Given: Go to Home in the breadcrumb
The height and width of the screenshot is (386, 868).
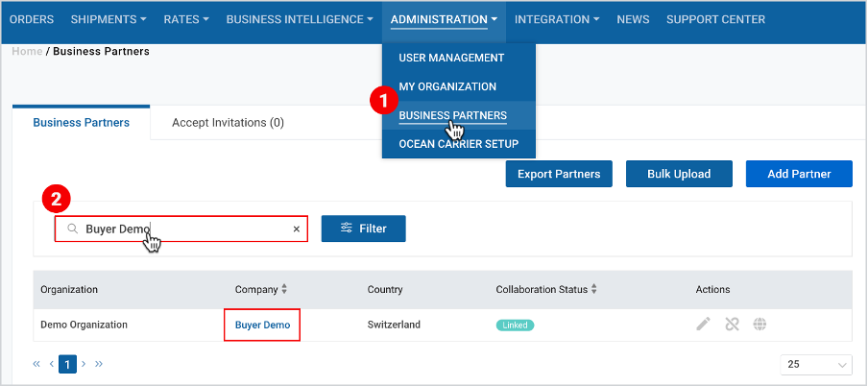Looking at the screenshot, I should tap(27, 52).
